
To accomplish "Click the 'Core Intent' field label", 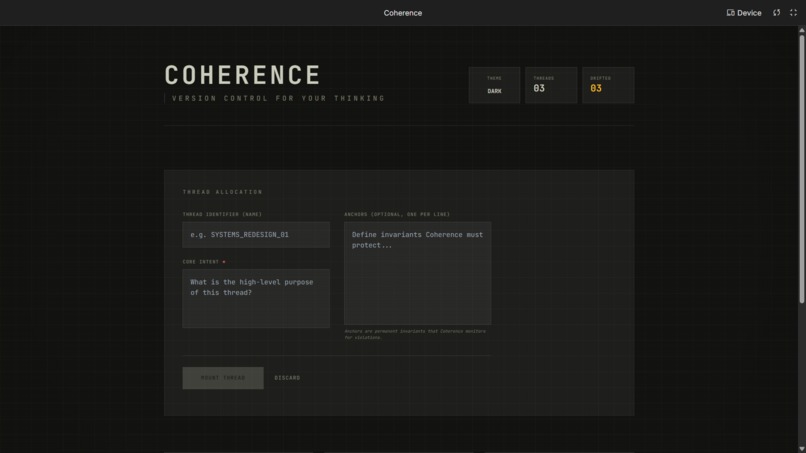I will [x=201, y=262].
